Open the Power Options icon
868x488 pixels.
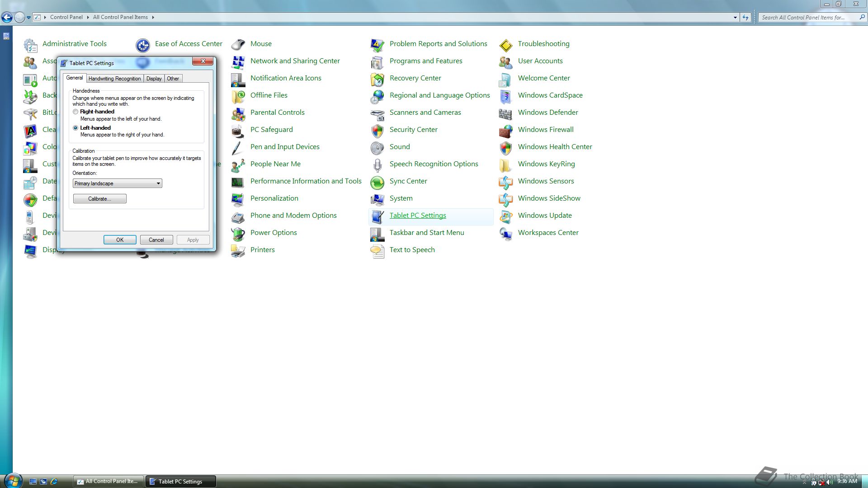[x=238, y=233]
